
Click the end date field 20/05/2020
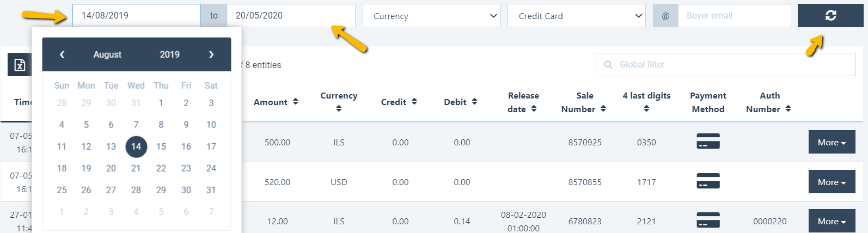(x=291, y=16)
